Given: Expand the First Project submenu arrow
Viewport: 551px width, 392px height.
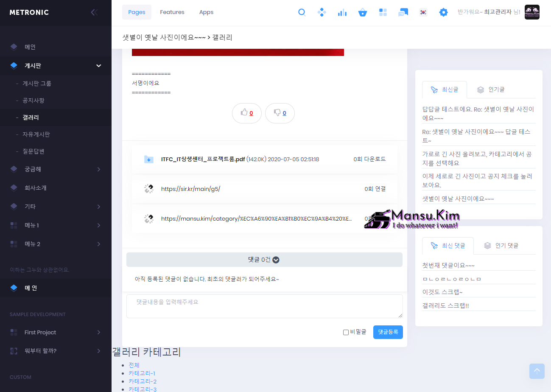Looking at the screenshot, I should (x=99, y=332).
